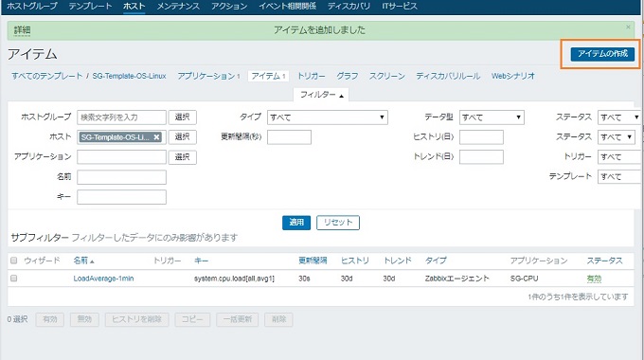Click 選択 next to ホストグループ
This screenshot has width=644, height=360.
183,117
